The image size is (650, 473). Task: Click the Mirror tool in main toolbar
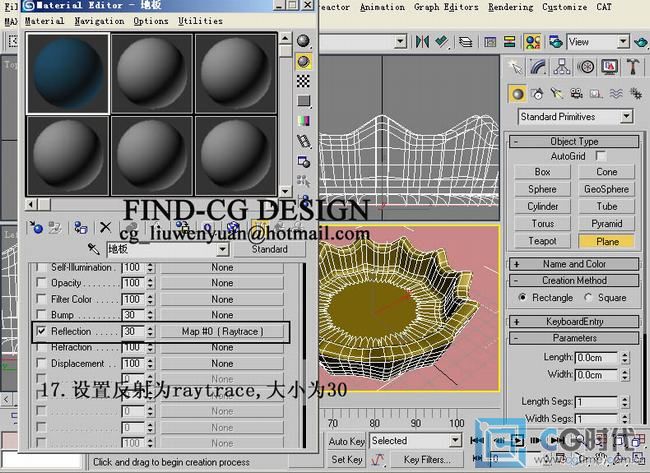(x=422, y=41)
